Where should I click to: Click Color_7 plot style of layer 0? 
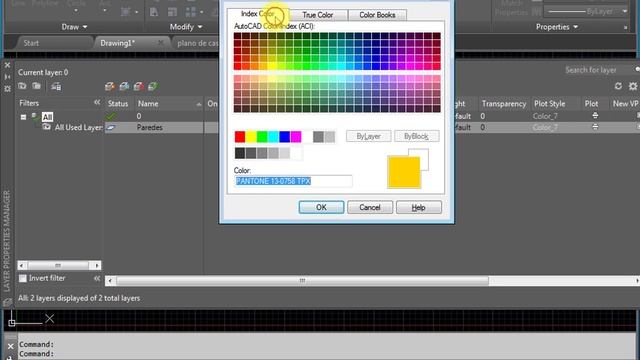545,116
